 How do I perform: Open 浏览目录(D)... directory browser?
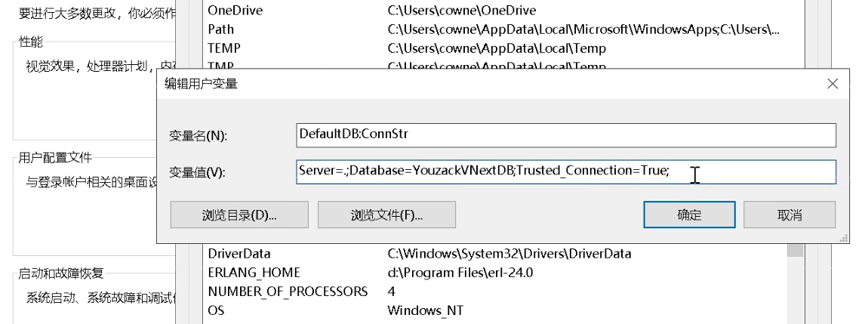(x=239, y=214)
